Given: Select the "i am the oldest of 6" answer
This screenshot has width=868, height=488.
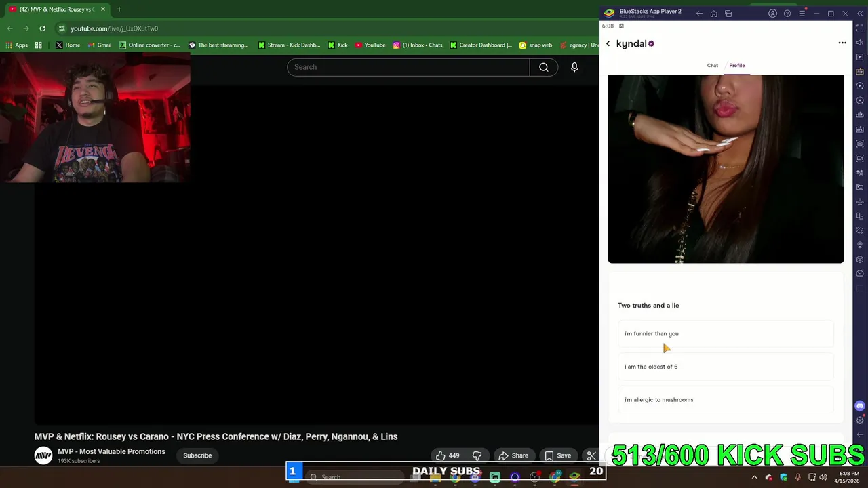Looking at the screenshot, I should click(x=726, y=367).
